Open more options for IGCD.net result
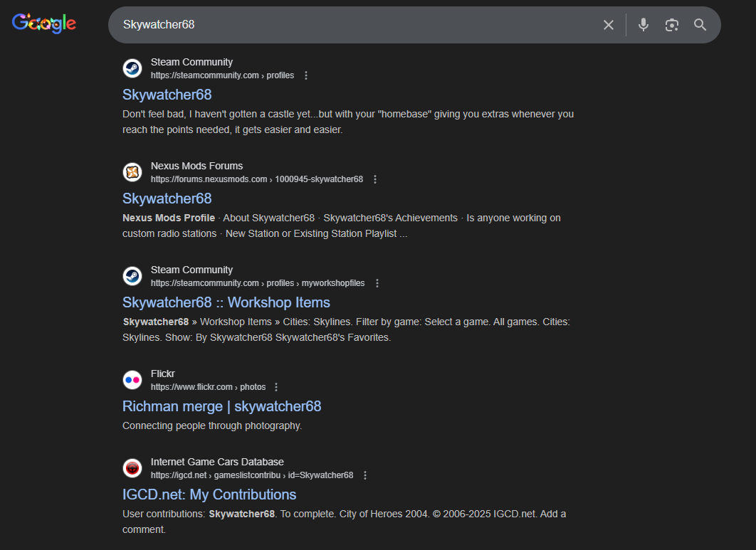The image size is (756, 550). [365, 475]
